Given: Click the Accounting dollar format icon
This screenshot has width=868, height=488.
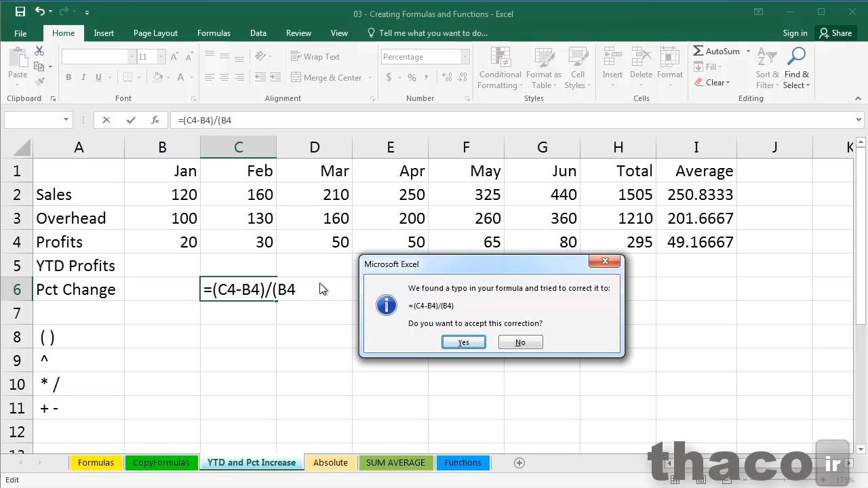Looking at the screenshot, I should tap(389, 78).
